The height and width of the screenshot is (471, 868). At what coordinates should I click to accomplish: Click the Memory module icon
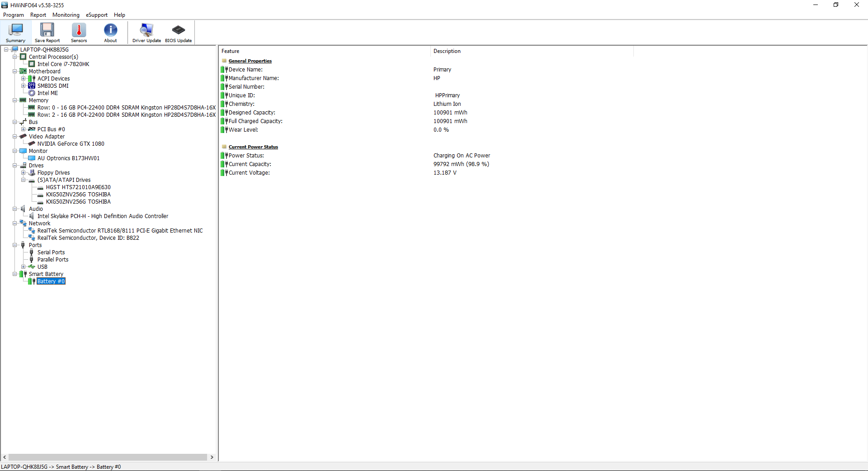point(23,100)
